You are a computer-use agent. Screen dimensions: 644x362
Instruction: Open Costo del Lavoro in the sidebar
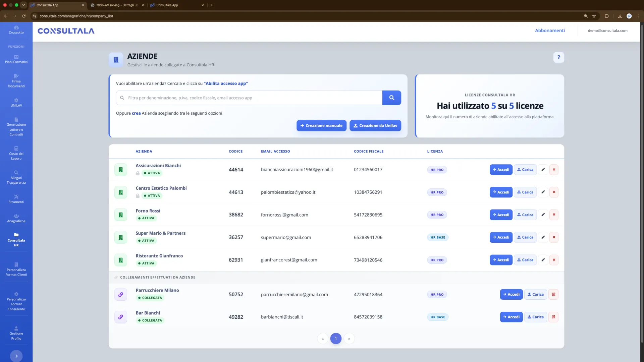point(16,154)
